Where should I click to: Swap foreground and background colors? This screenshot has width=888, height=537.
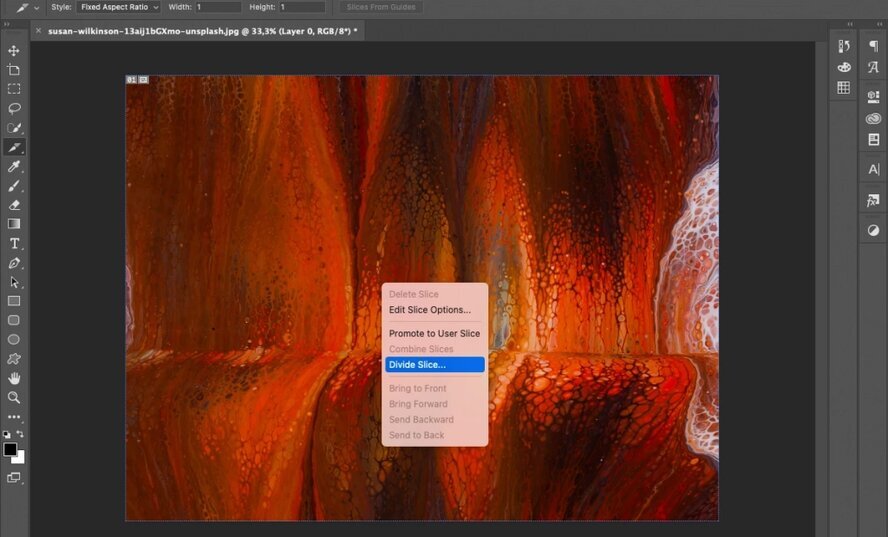(20, 434)
